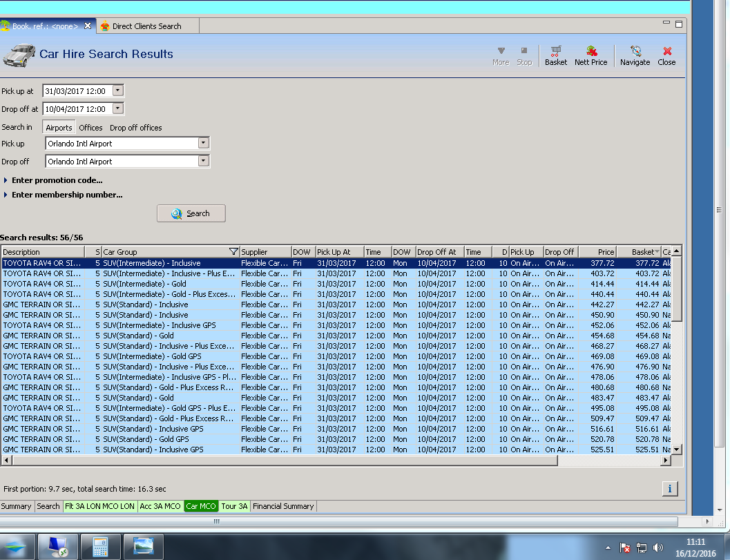Screen dimensions: 730x560
Task: Sort by Price column header
Action: [x=598, y=252]
